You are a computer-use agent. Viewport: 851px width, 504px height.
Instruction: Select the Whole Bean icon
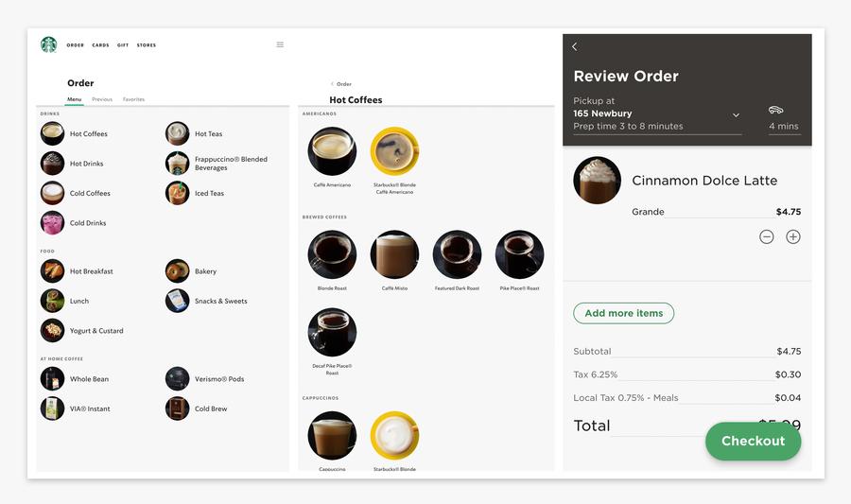coord(52,378)
